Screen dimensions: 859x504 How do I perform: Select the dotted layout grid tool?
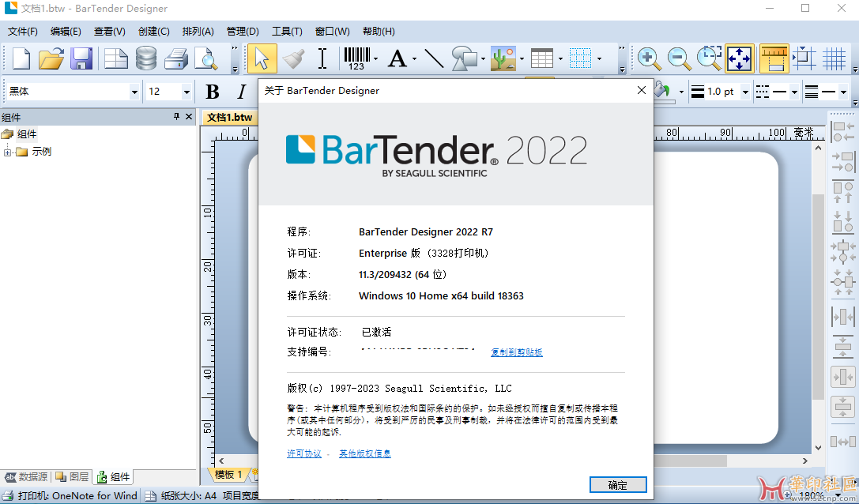pos(580,58)
